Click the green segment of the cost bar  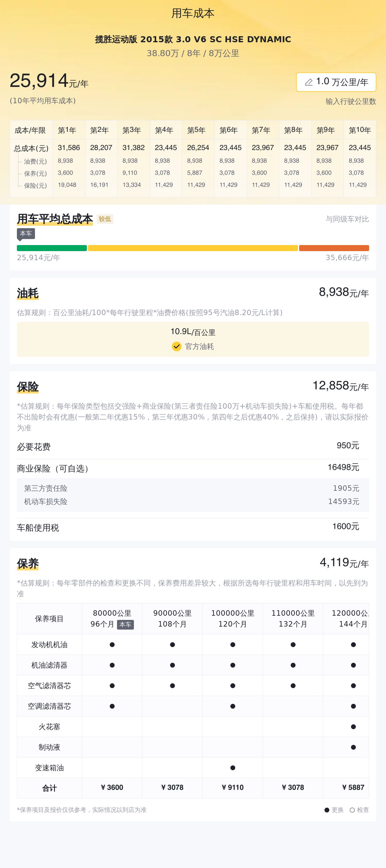click(52, 248)
